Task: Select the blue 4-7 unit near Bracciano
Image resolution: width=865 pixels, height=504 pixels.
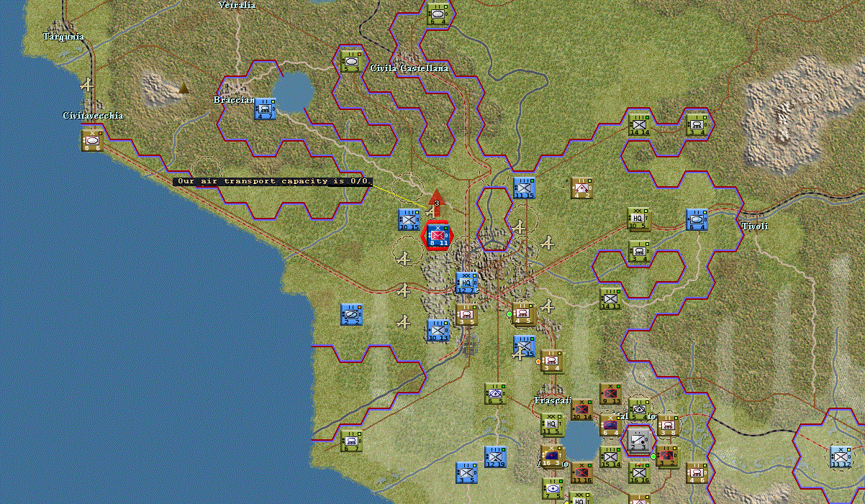Action: click(x=265, y=109)
